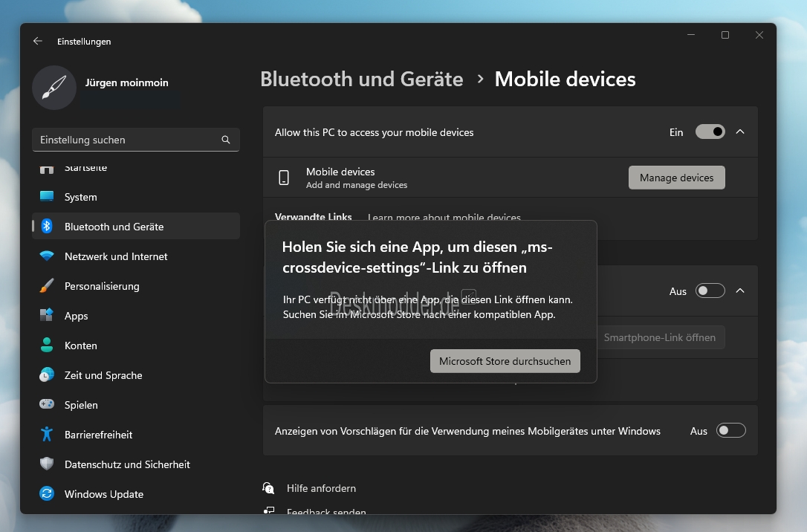
Task: Go to Personalisierung settings
Action: (136, 286)
